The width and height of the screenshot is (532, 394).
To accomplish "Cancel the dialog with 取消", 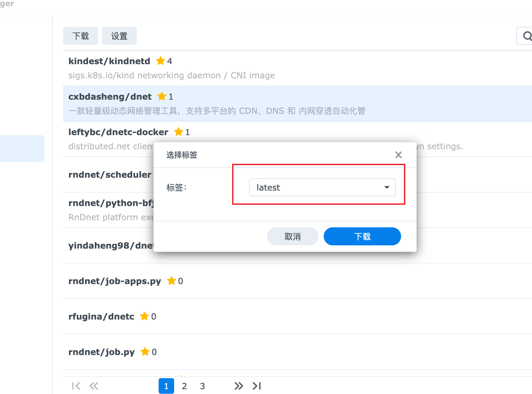I will tap(292, 236).
